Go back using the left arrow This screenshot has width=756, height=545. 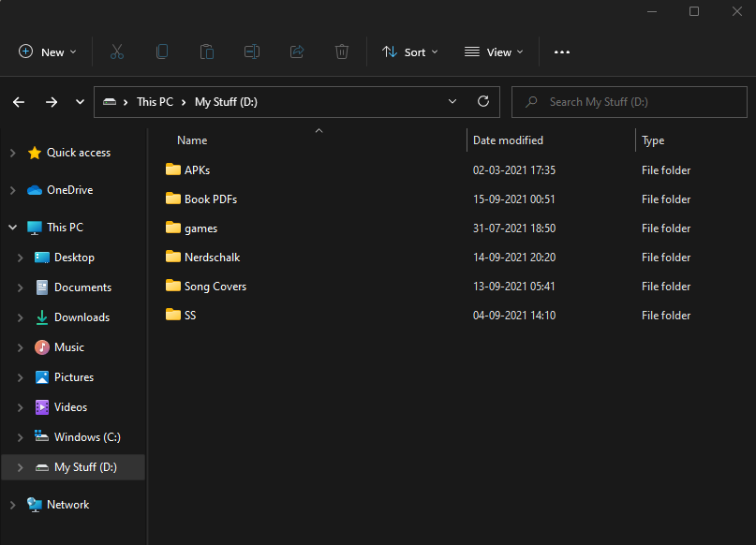click(20, 102)
